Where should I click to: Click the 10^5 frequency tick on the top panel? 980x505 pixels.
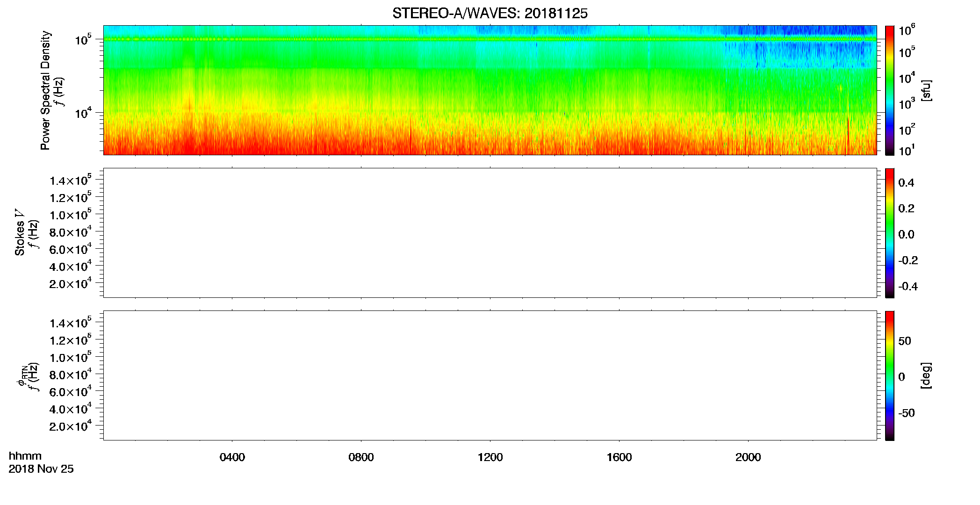point(83,40)
